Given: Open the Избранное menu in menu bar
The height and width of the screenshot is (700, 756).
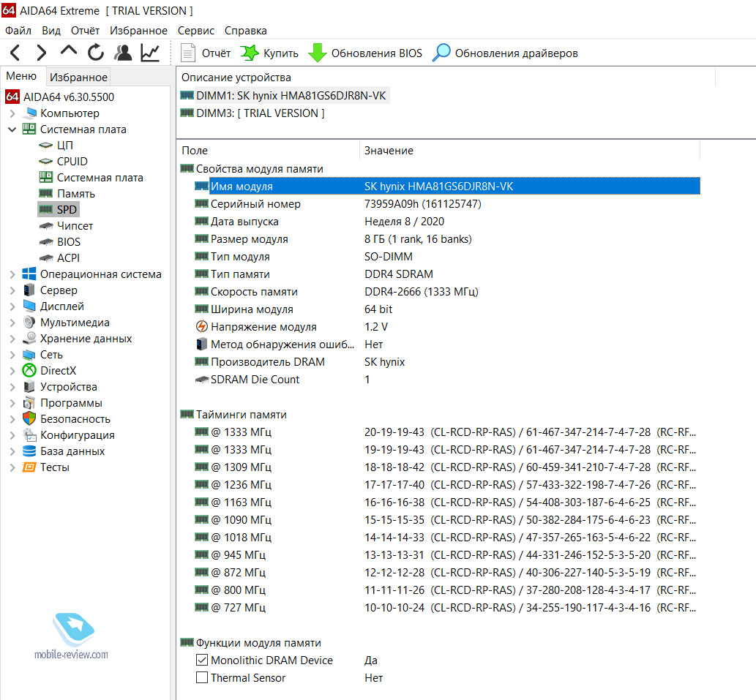Looking at the screenshot, I should [138, 30].
